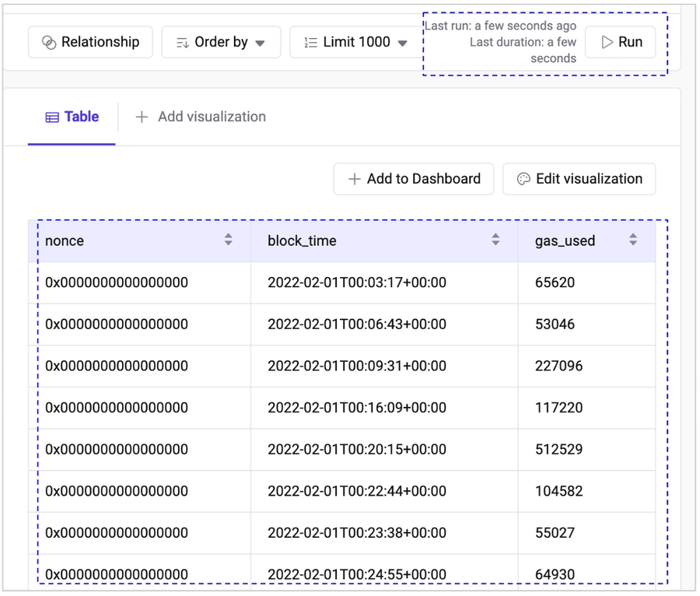The width and height of the screenshot is (700, 596).
Task: Select gas_used cell with value 227096
Action: point(558,366)
